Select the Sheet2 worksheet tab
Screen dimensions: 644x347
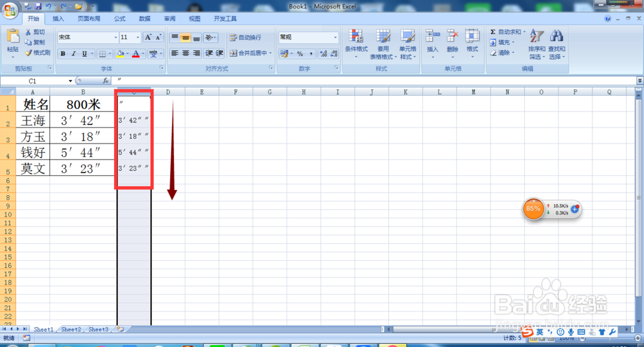(x=71, y=330)
